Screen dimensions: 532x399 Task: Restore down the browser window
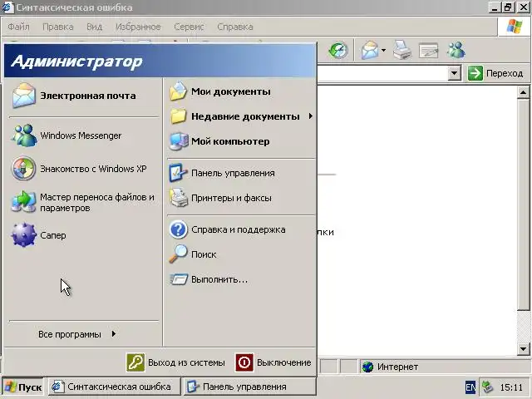(508, 7)
